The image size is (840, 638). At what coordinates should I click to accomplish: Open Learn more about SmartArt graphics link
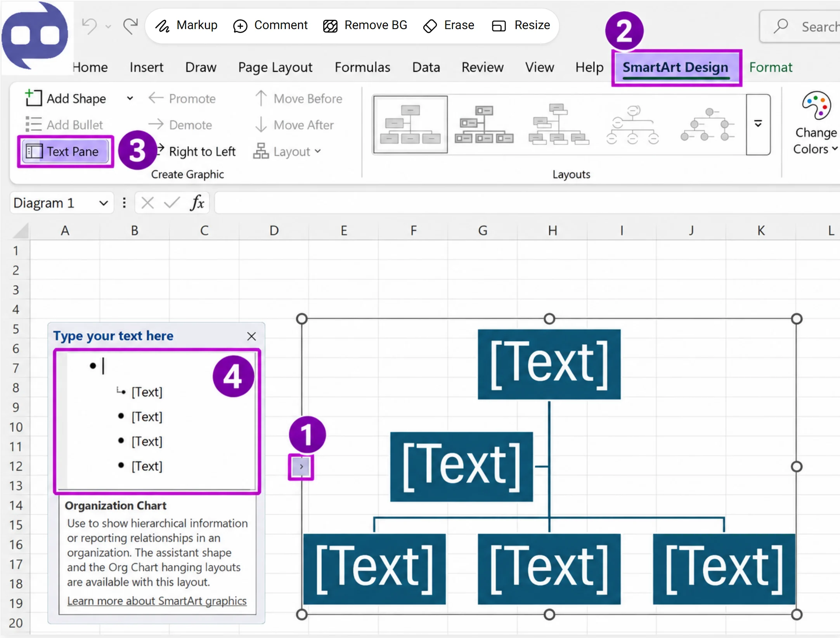point(157,601)
